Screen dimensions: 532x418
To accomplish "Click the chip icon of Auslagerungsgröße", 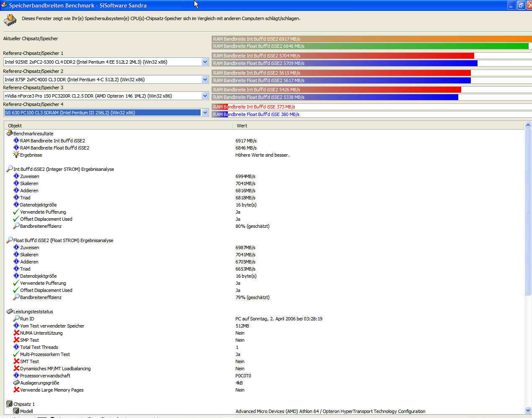I will 16,382.
